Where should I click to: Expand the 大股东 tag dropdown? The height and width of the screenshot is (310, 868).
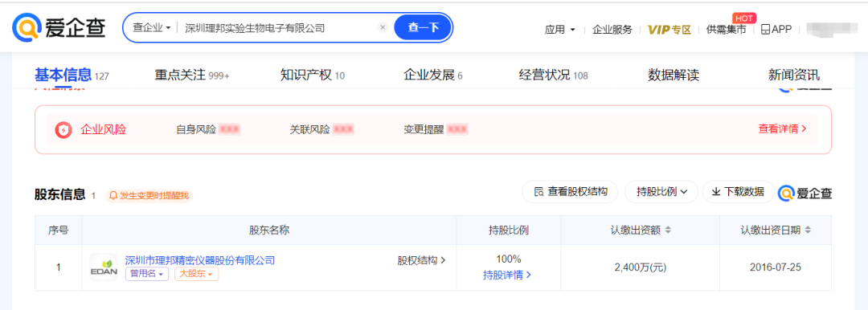[197, 274]
